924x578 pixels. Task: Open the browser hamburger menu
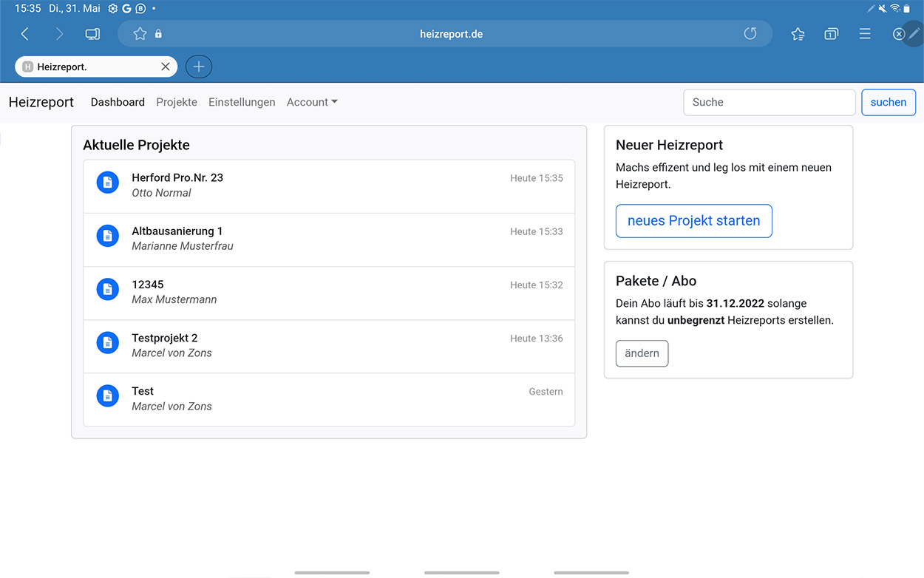[x=865, y=34]
